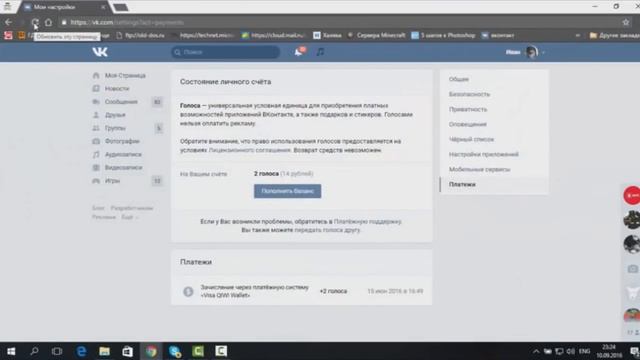Open the music note icon in header
This screenshot has height=360, width=640.
tap(320, 52)
